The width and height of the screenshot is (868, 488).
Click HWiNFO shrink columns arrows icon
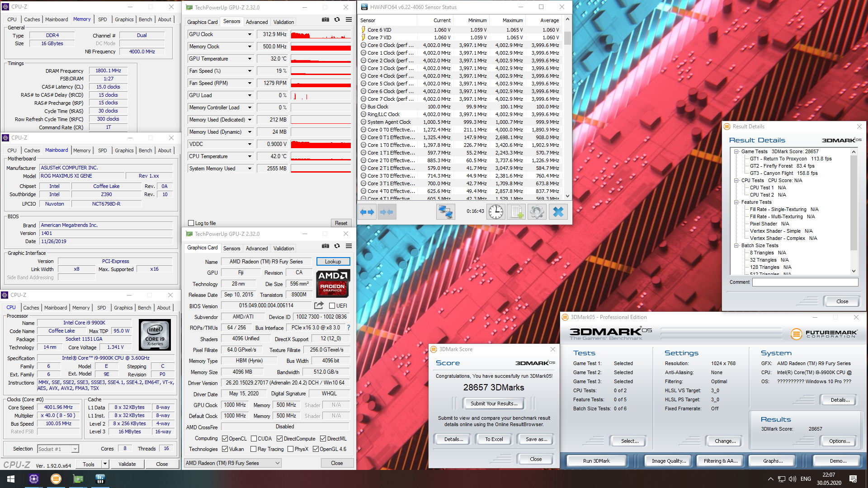click(387, 212)
